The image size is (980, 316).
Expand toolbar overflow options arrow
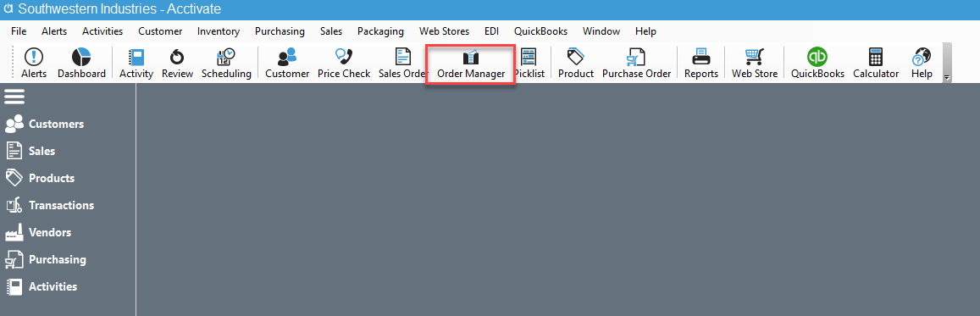pos(946,77)
